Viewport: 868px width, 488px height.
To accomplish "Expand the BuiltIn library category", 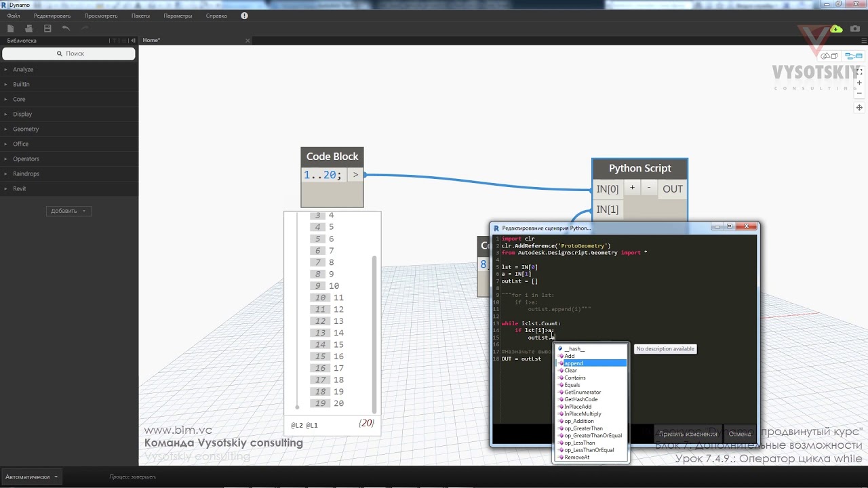I will pos(69,85).
